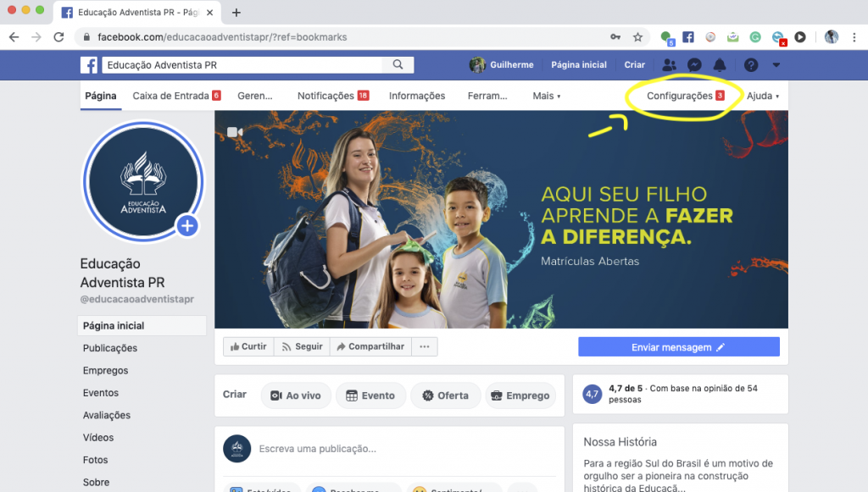Open the Informações tab
Image resolution: width=868 pixels, height=492 pixels.
click(x=417, y=96)
